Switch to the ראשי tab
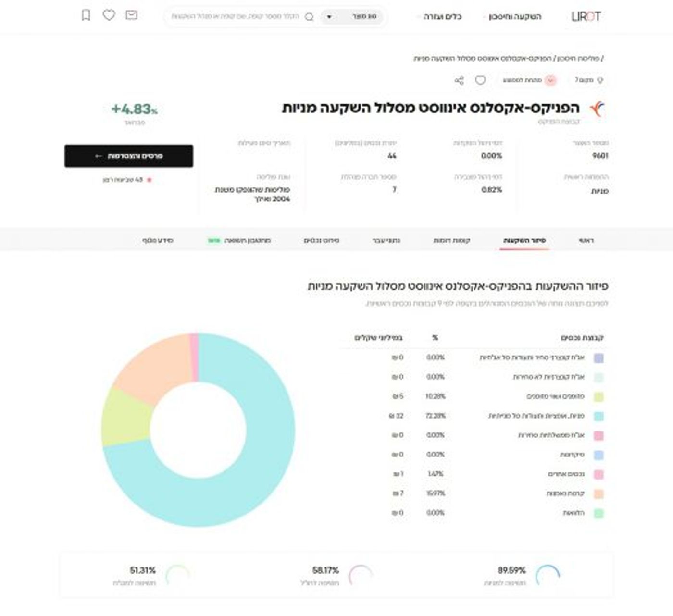Viewport: 673px width, 616px height. click(x=586, y=240)
